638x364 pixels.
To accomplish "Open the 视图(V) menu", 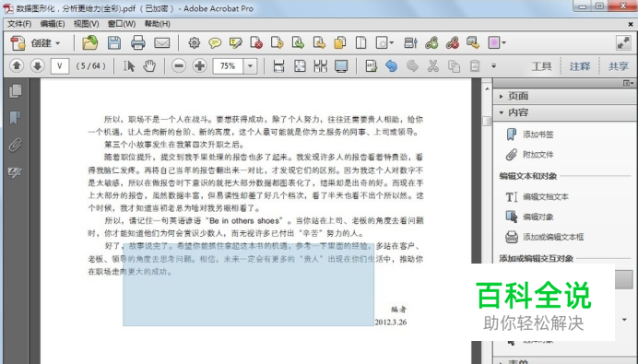I will click(87, 24).
